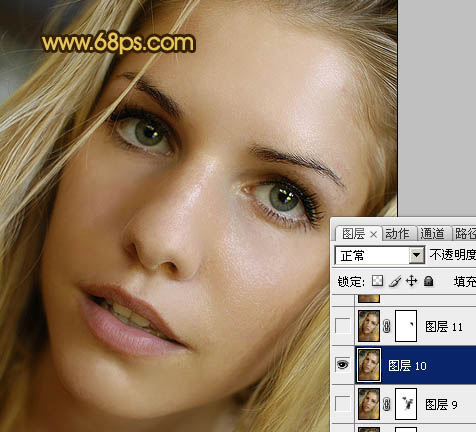Select the 图层 9 layer mask thumbnail
Screen dimensions: 476x432
coord(406,404)
